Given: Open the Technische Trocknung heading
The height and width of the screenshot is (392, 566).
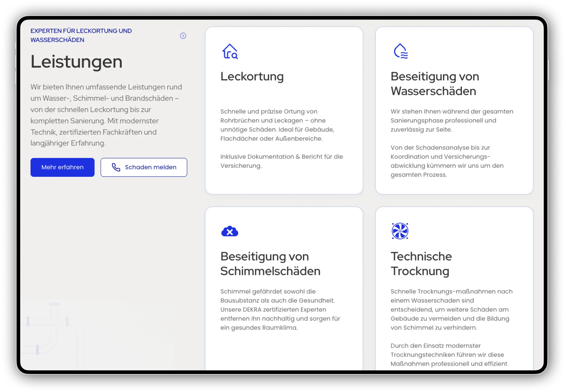Looking at the screenshot, I should click(x=421, y=264).
